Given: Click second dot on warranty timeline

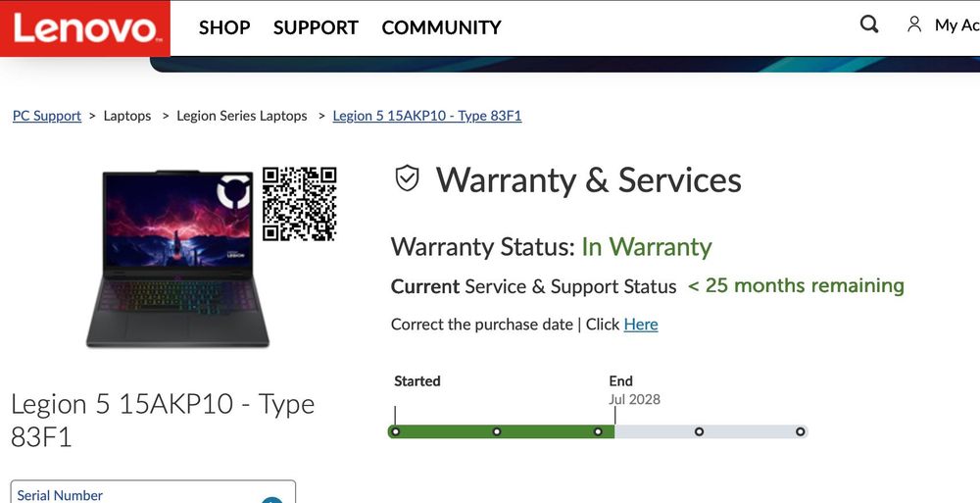Looking at the screenshot, I should pos(496,431).
